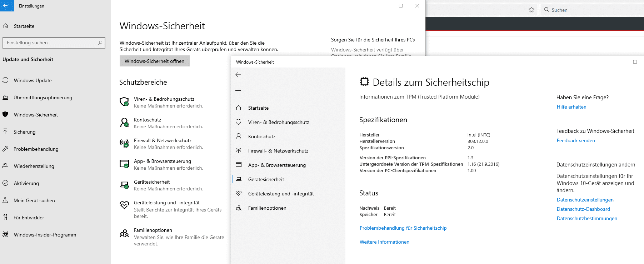Open Problembehandlung für Sicherheitschip link

pos(403,228)
